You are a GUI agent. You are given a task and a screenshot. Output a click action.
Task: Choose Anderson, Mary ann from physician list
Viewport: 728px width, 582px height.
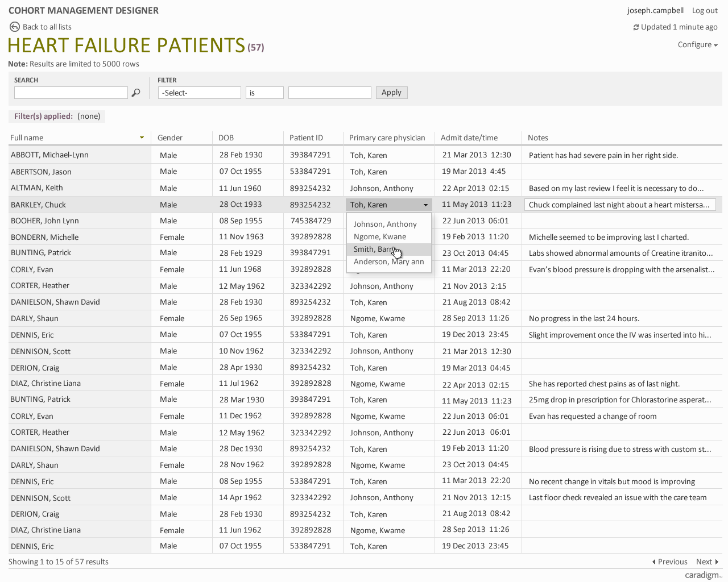(x=389, y=261)
